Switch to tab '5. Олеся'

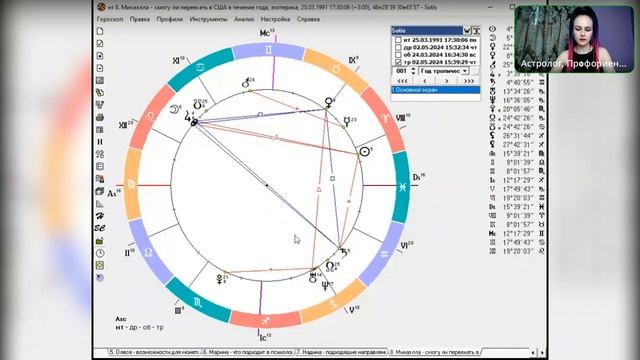point(154,352)
